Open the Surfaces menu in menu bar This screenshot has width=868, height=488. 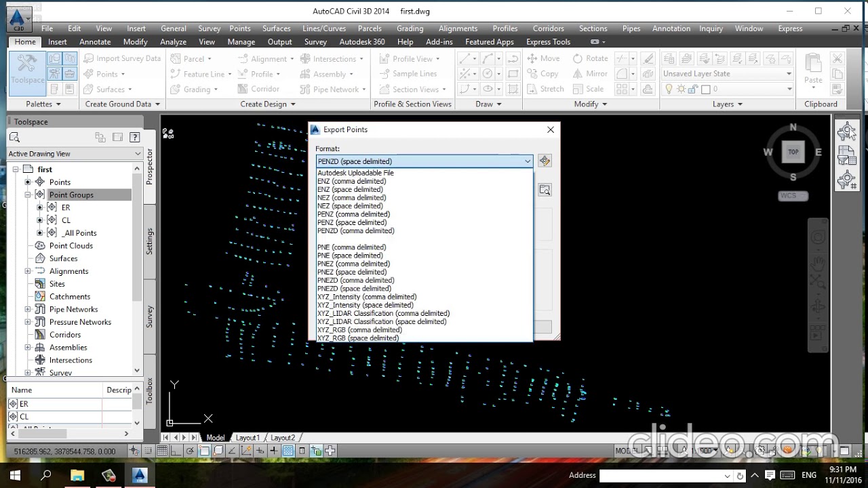coord(277,28)
